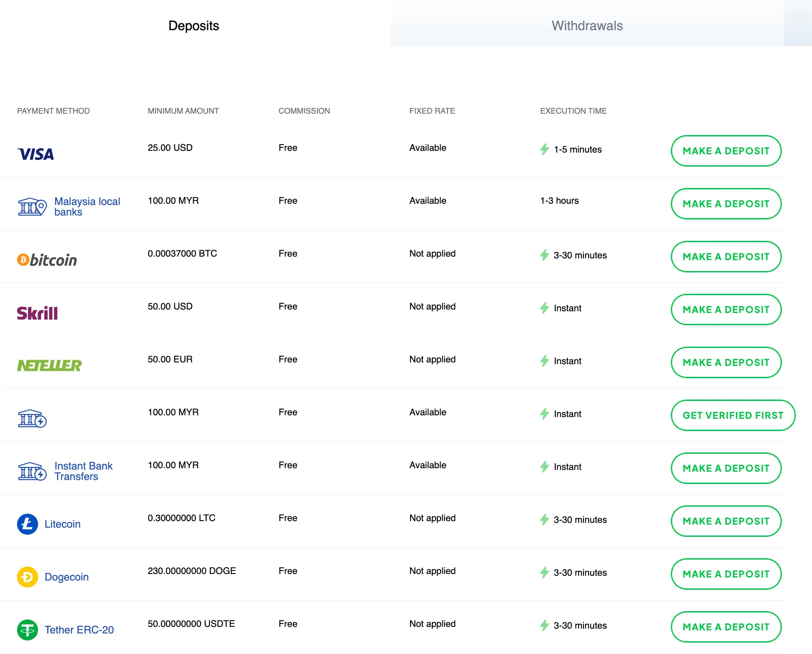
Task: Make a deposit with NETELLER
Action: (726, 362)
